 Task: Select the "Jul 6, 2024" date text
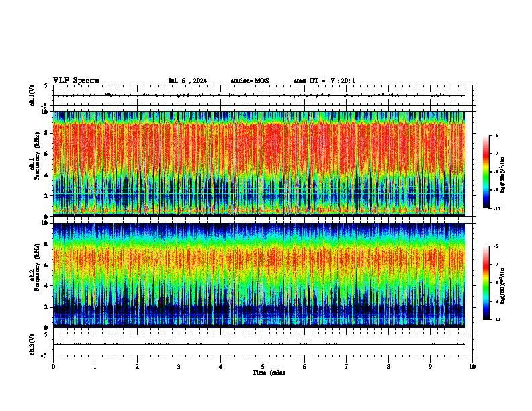pyautogui.click(x=187, y=81)
